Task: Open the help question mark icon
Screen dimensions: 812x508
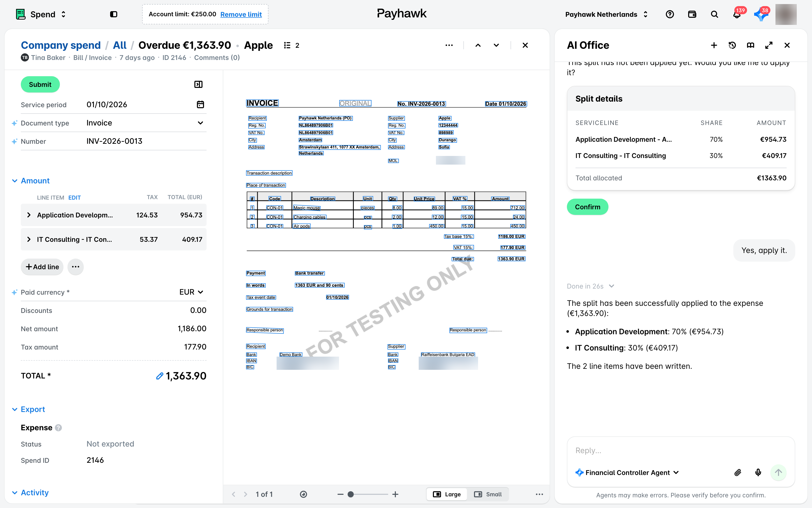Action: tap(670, 14)
